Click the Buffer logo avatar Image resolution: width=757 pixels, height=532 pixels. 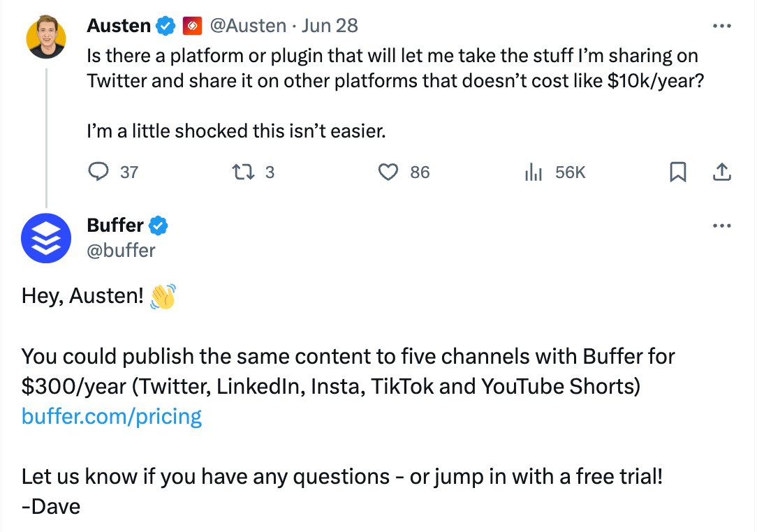click(x=46, y=238)
